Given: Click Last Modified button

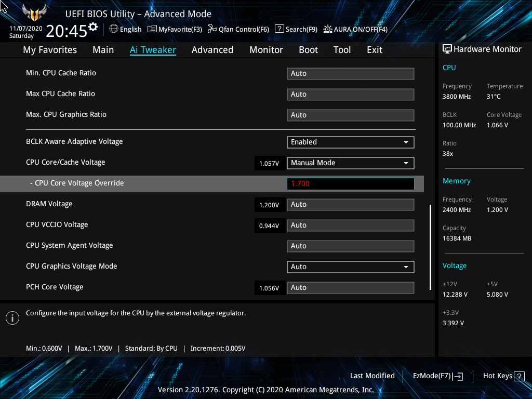Looking at the screenshot, I should 372,376.
